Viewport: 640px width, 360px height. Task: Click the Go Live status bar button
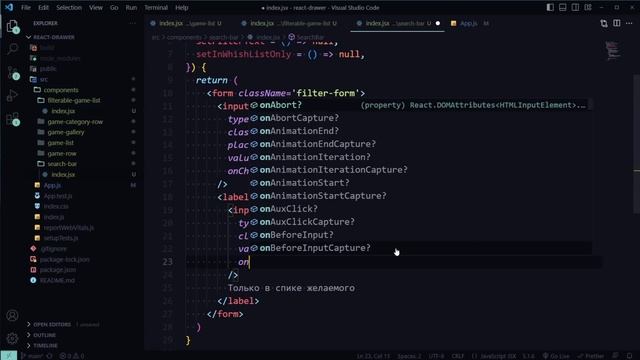tap(556, 356)
